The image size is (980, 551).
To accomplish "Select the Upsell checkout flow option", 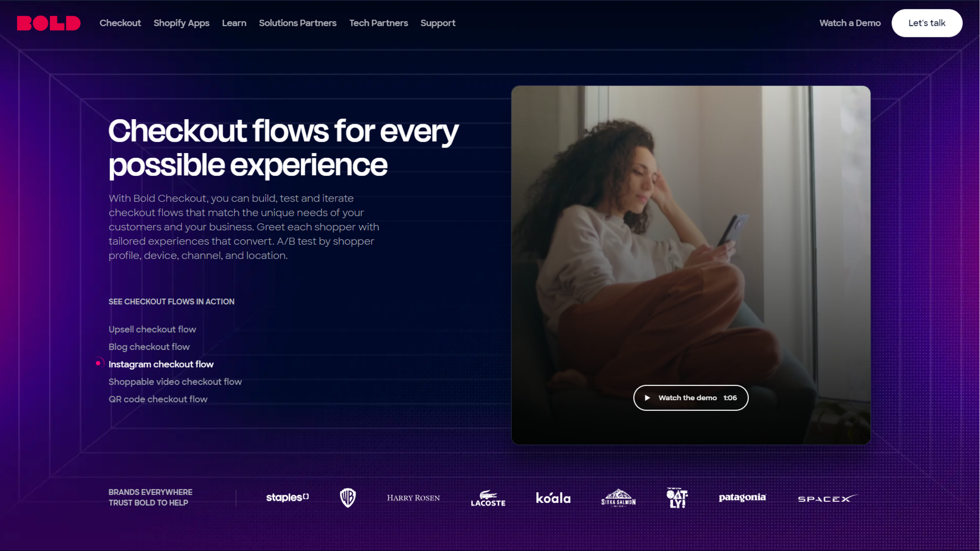I will (152, 329).
